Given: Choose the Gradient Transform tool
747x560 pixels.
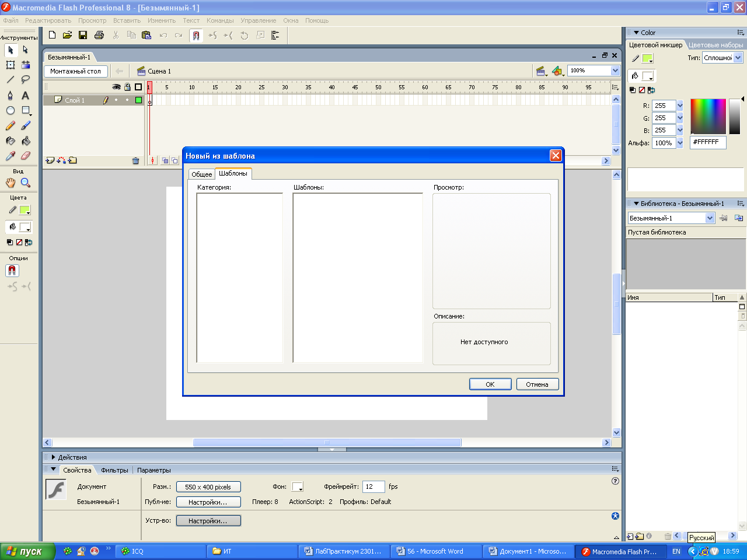Looking at the screenshot, I should click(x=26, y=65).
